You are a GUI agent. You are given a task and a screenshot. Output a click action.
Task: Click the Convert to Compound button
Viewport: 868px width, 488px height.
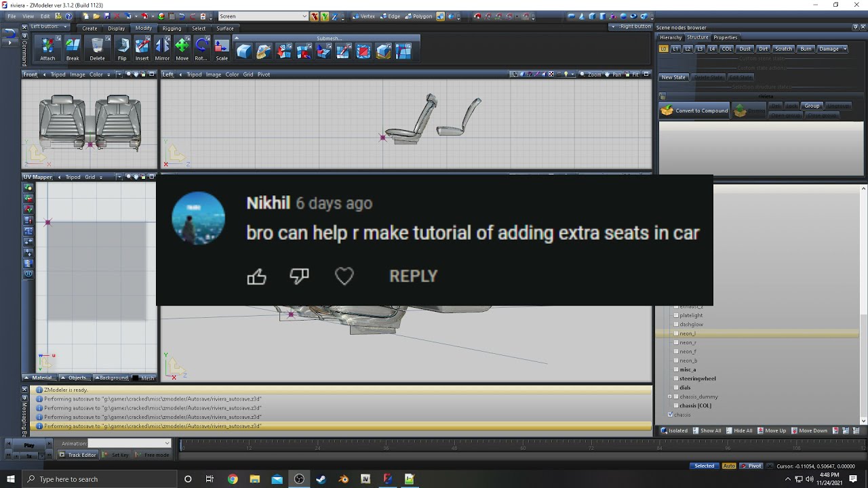click(694, 110)
